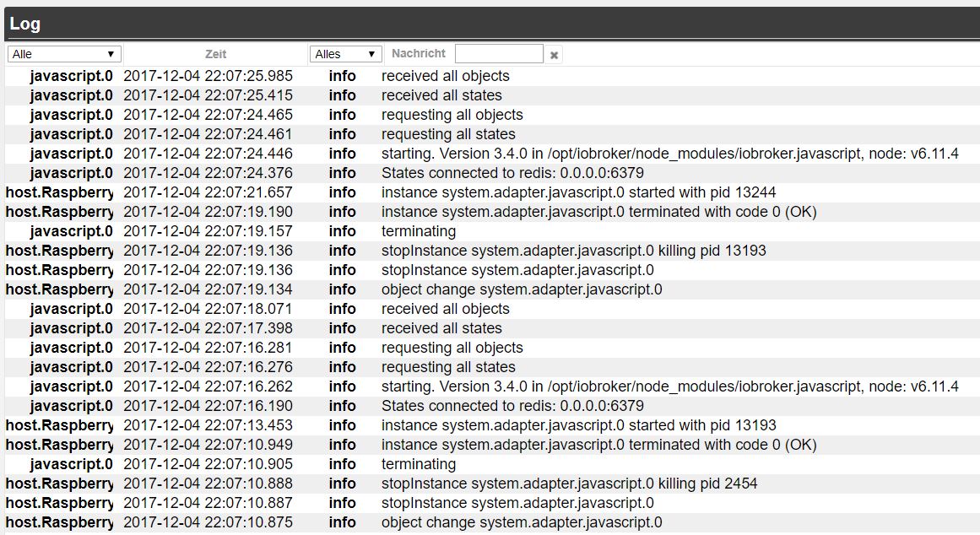The height and width of the screenshot is (535, 980).
Task: Click the 22:07:10.905 'terminating' log message
Action: (x=419, y=464)
